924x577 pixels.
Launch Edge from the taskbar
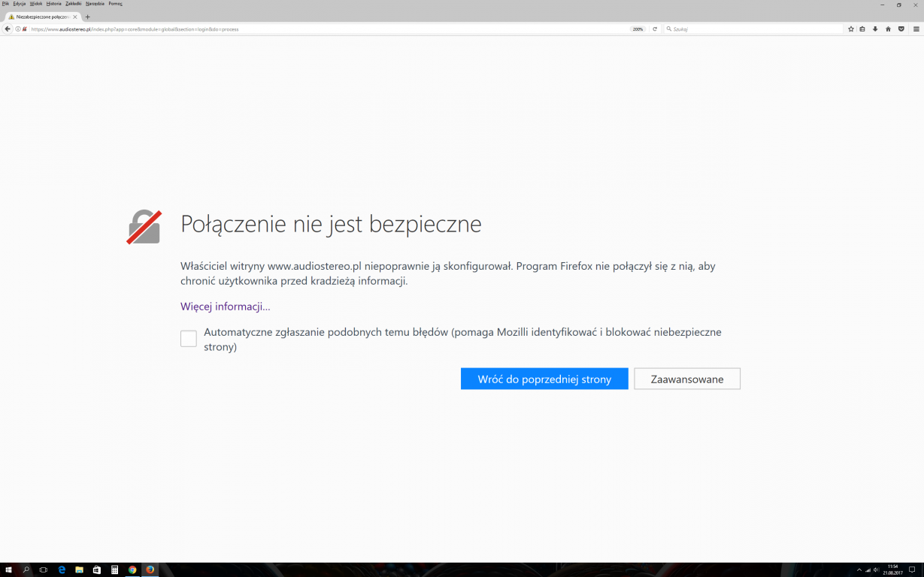tap(62, 569)
